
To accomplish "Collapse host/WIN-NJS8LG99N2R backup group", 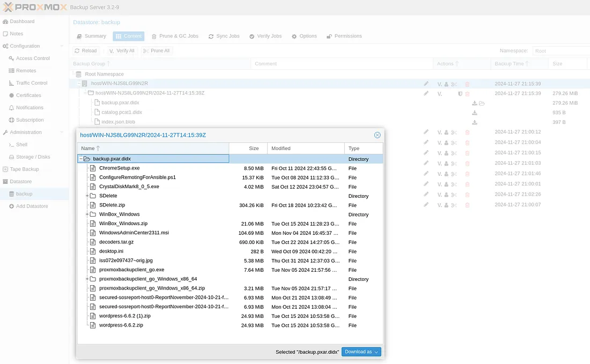I will tap(79, 84).
